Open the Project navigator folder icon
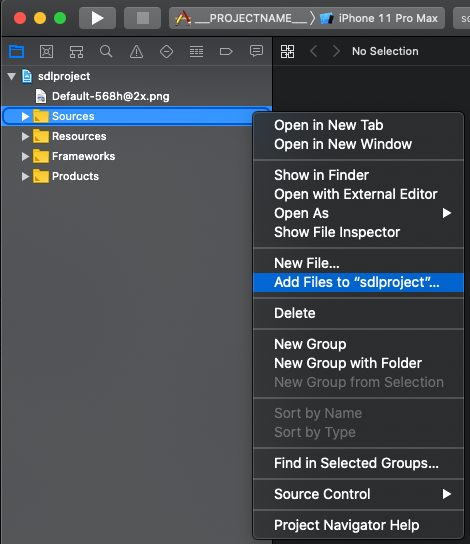470x544 pixels. pos(16,52)
